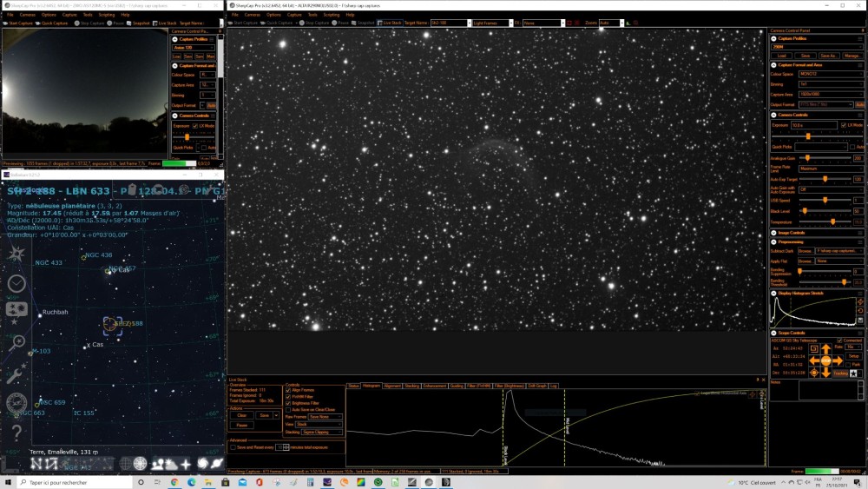Slew telescope right with Scope Controls arrow
Viewport: 868px width, 489px height.
[x=837, y=360]
